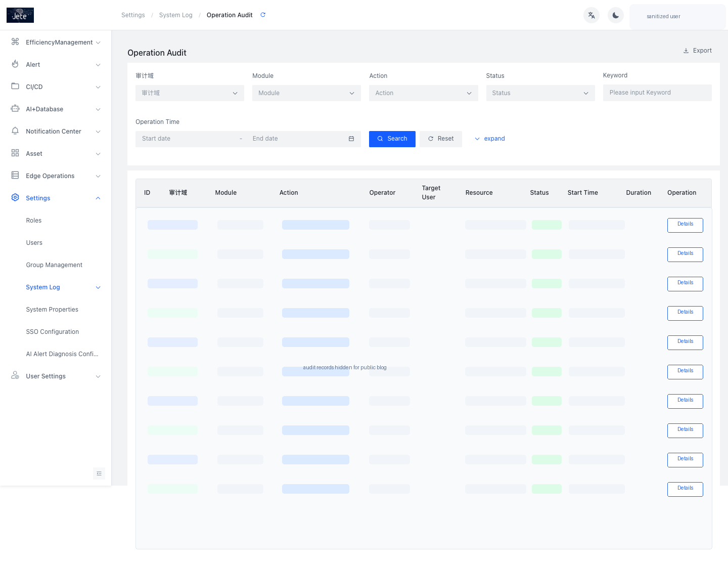
Task: Click the Settings gear icon
Action: [x=15, y=198]
